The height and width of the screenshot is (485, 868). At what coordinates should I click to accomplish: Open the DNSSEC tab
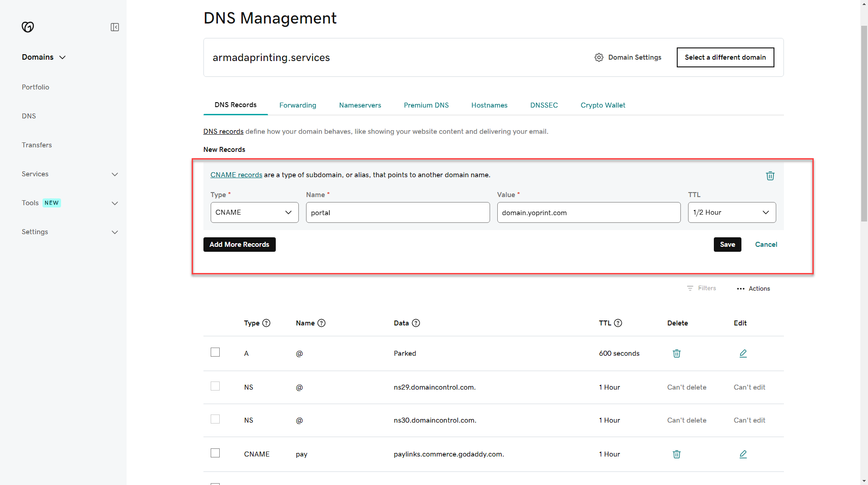point(544,105)
